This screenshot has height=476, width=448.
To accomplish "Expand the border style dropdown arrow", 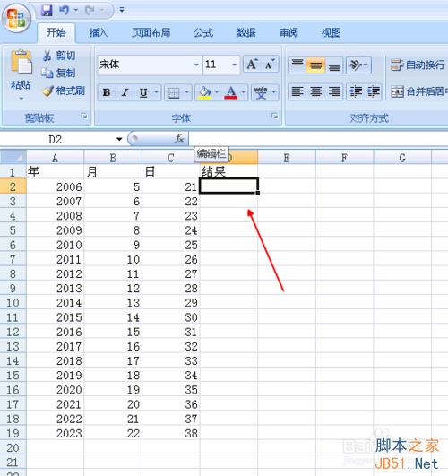I will click(187, 92).
